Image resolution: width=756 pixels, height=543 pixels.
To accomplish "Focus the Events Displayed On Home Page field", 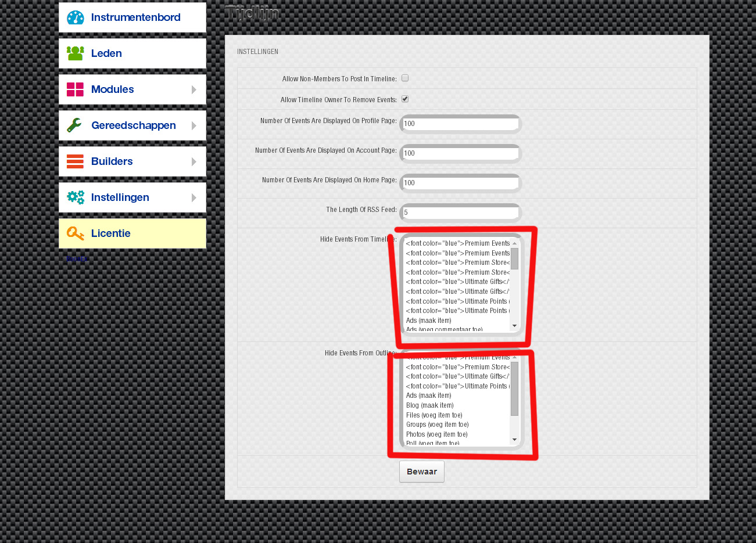I will click(461, 183).
